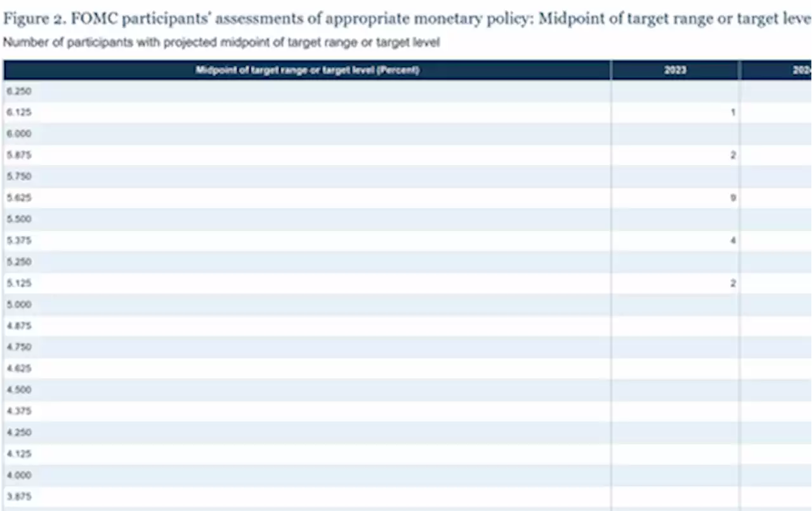Select the 5.375 row label

19,241
